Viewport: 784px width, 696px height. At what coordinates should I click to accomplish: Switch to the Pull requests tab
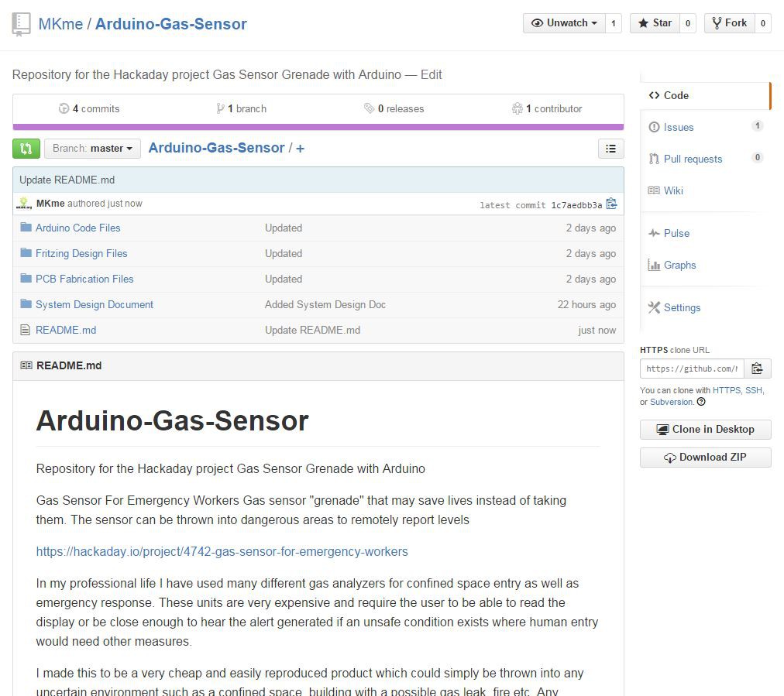tap(693, 159)
